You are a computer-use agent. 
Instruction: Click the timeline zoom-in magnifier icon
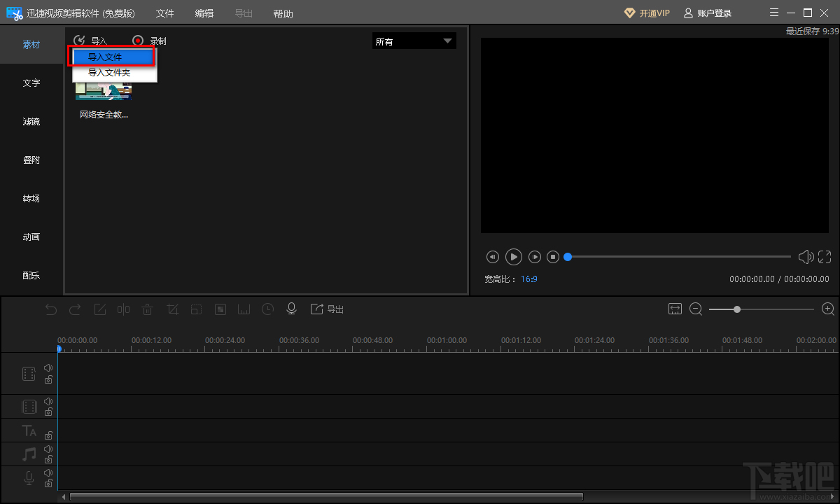pyautogui.click(x=828, y=309)
